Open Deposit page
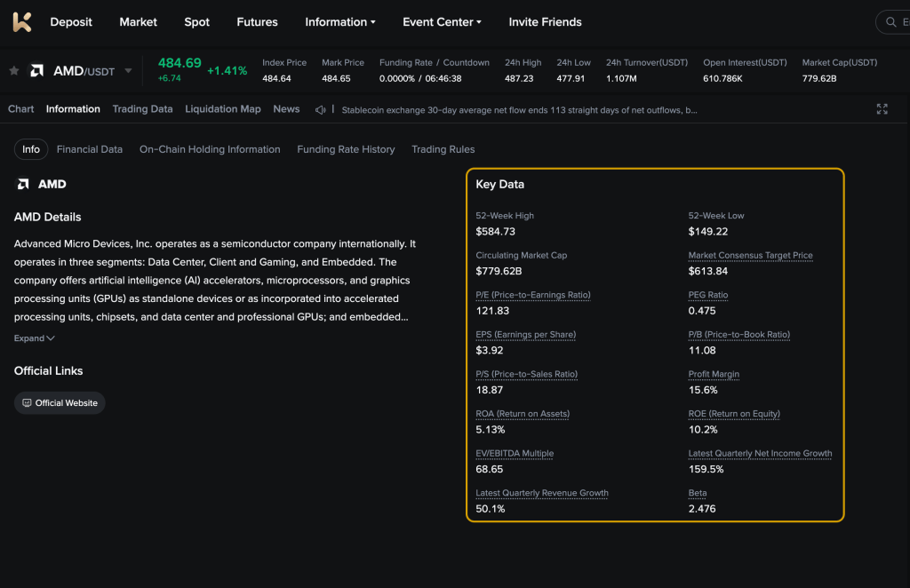 click(71, 22)
